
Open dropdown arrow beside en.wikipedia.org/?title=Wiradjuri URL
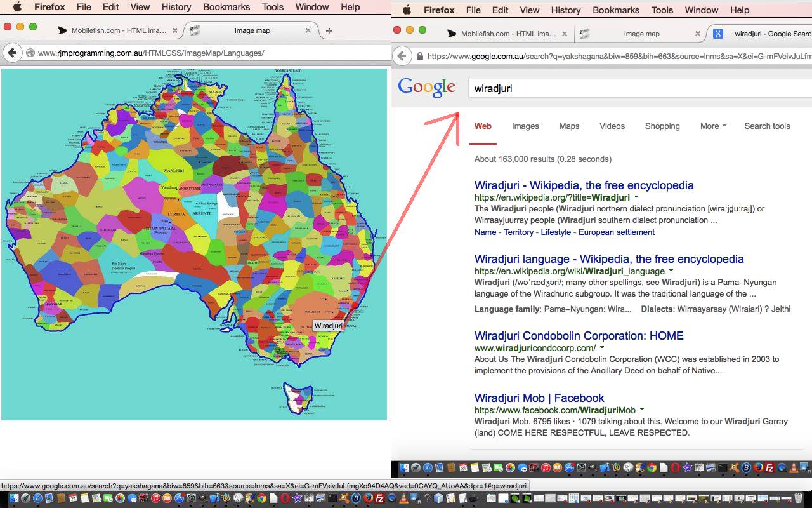coord(636,197)
